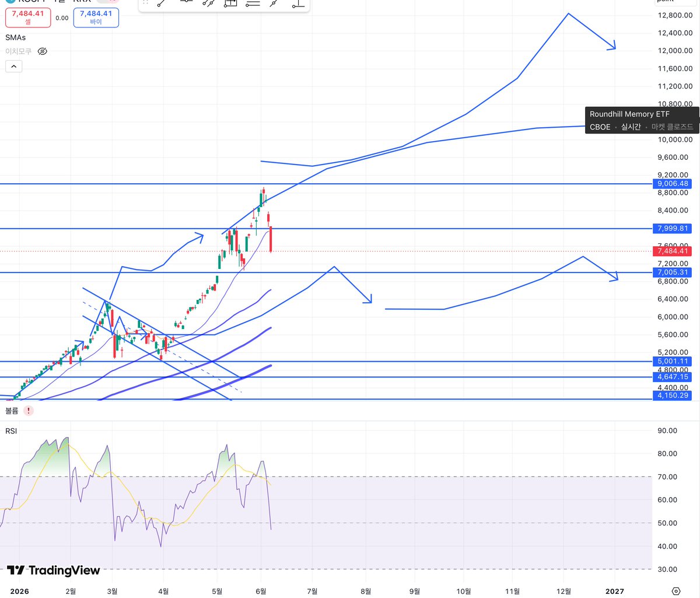Click the RSI 30.00 axis label

(x=667, y=569)
